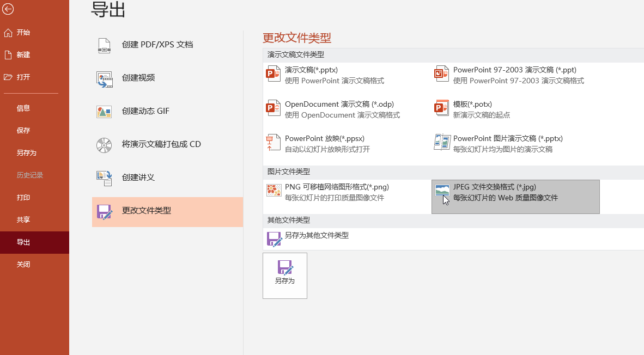Image resolution: width=644 pixels, height=355 pixels.
Task: Choose 每张幻灯片的 Web 质量图像文件 text
Action: pos(505,198)
